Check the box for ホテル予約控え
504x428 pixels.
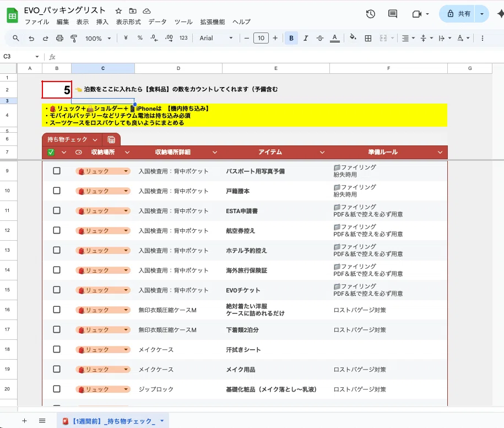[57, 250]
